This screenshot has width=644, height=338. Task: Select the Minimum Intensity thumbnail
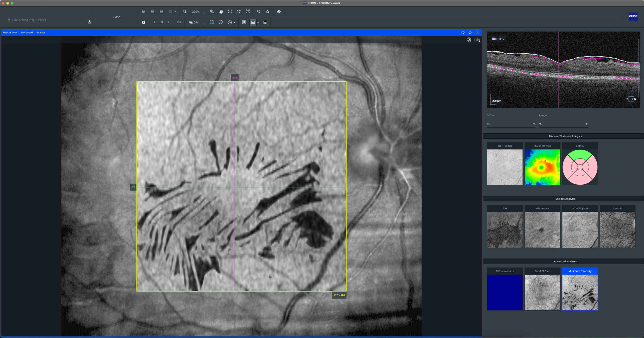pos(580,289)
